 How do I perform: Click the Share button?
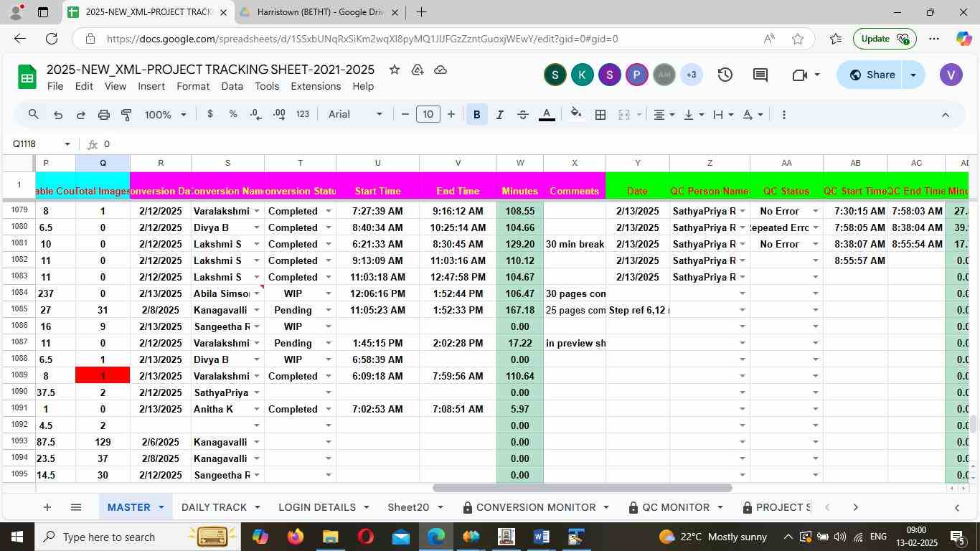[x=871, y=75]
